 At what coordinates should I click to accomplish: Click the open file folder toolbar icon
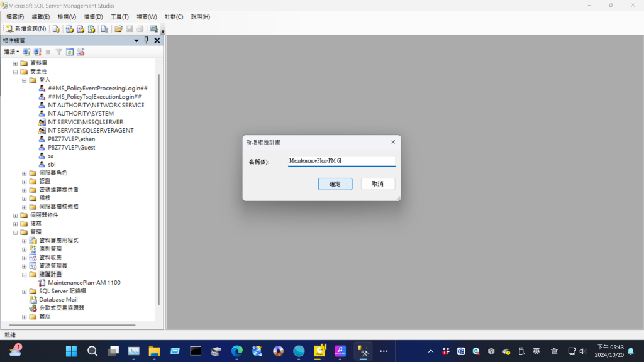coord(118,29)
